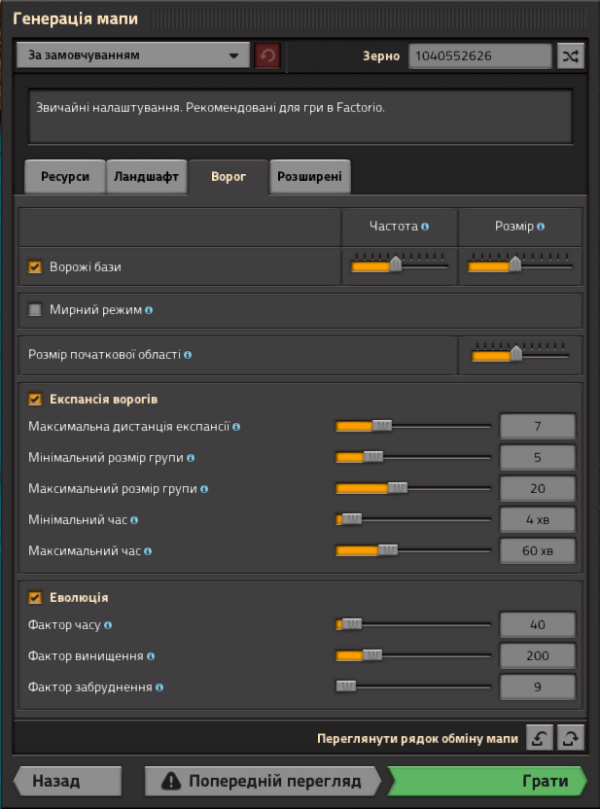The width and height of the screenshot is (600, 809).
Task: Adjust the enemy bases Частота slider
Action: tap(399, 264)
